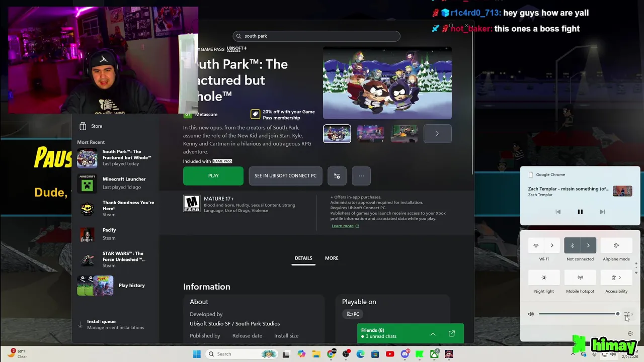Click the magnifier icon in the Xbox search field

point(239,36)
